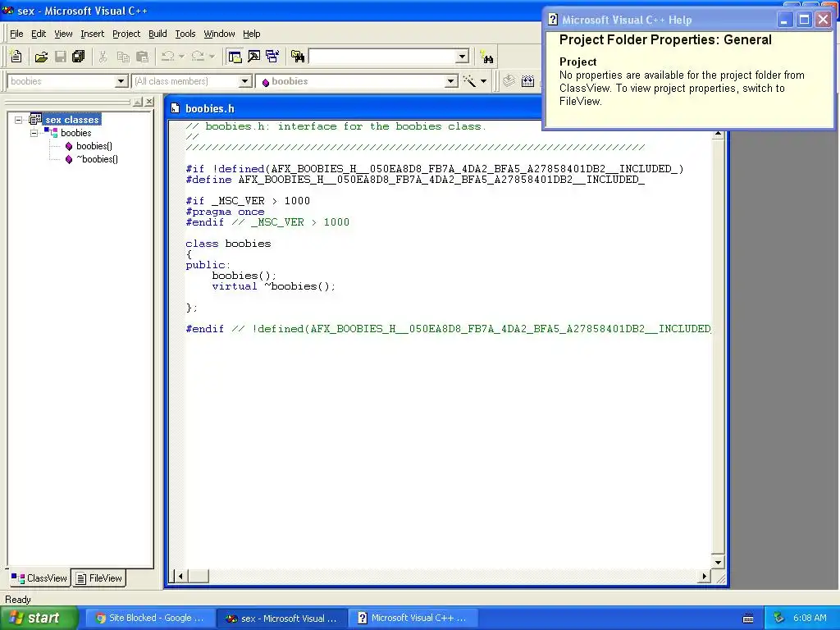
Task: Open the File menu
Action: click(16, 34)
